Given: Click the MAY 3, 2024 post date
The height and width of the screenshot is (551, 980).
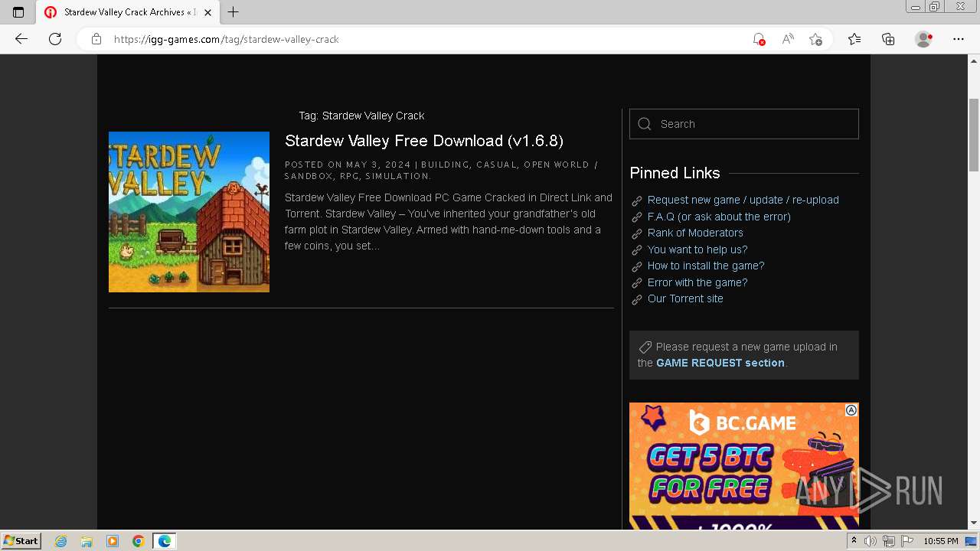Looking at the screenshot, I should click(378, 165).
